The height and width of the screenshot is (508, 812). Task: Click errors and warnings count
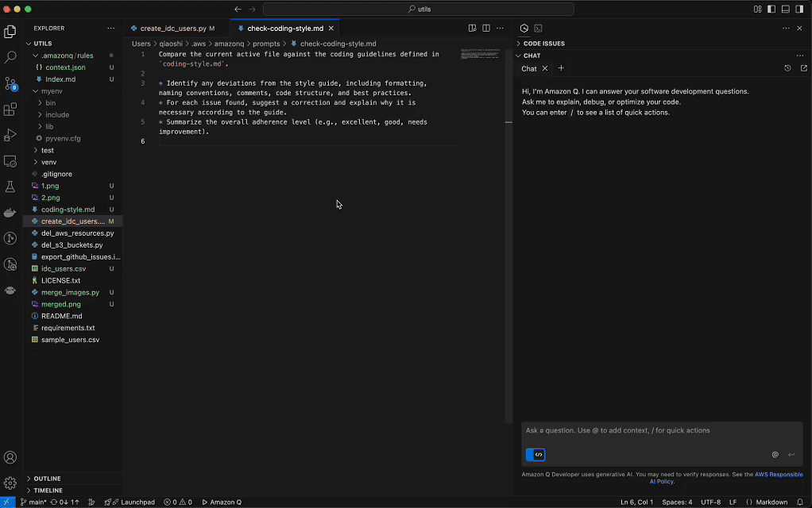coord(178,502)
